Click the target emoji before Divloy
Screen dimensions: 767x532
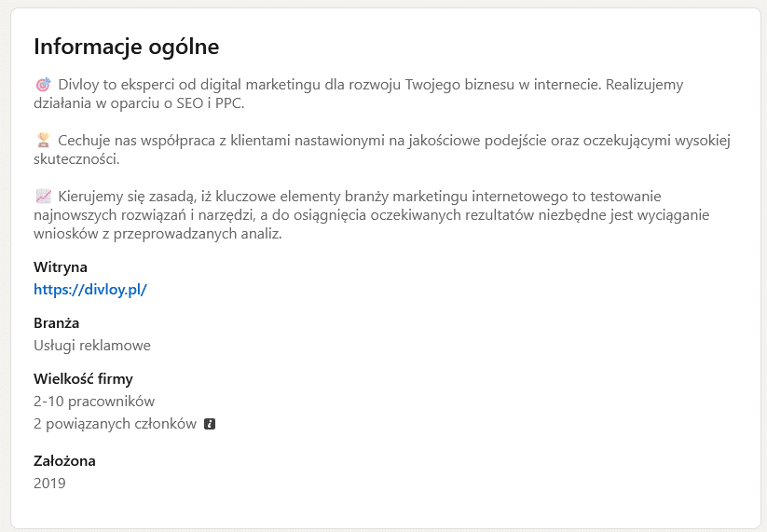(x=42, y=85)
